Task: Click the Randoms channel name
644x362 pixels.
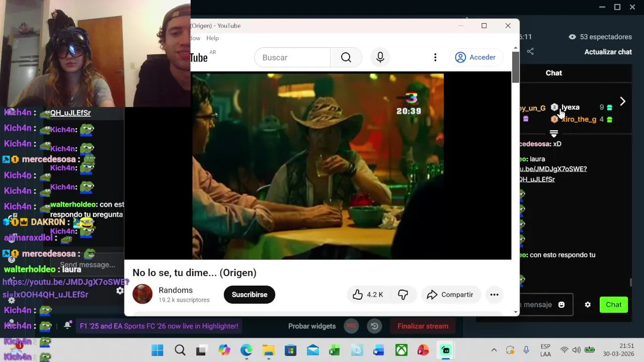Action: [176, 290]
